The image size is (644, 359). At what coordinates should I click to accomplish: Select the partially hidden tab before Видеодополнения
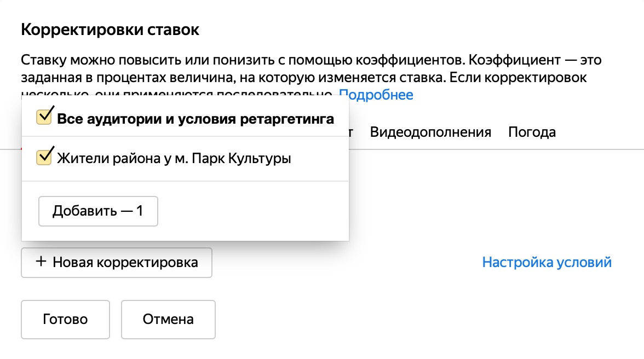click(x=351, y=132)
